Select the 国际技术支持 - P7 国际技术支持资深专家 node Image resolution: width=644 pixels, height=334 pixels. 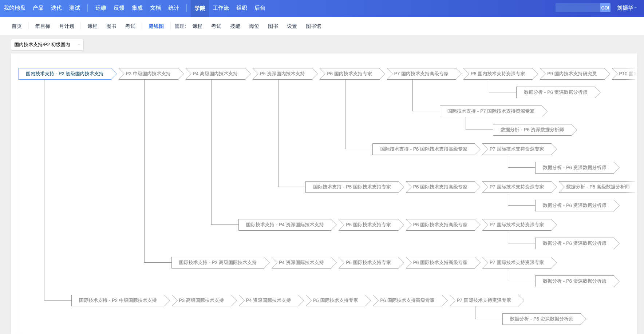tap(494, 111)
